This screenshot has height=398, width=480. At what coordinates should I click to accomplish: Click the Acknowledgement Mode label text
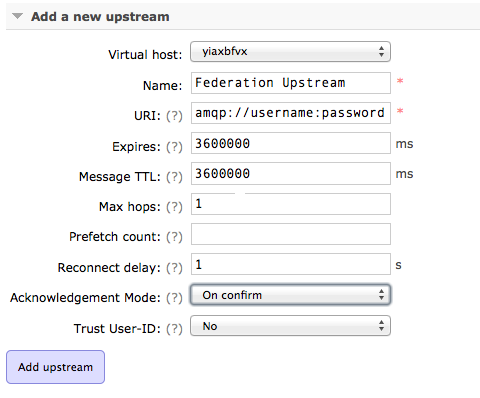[85, 298]
